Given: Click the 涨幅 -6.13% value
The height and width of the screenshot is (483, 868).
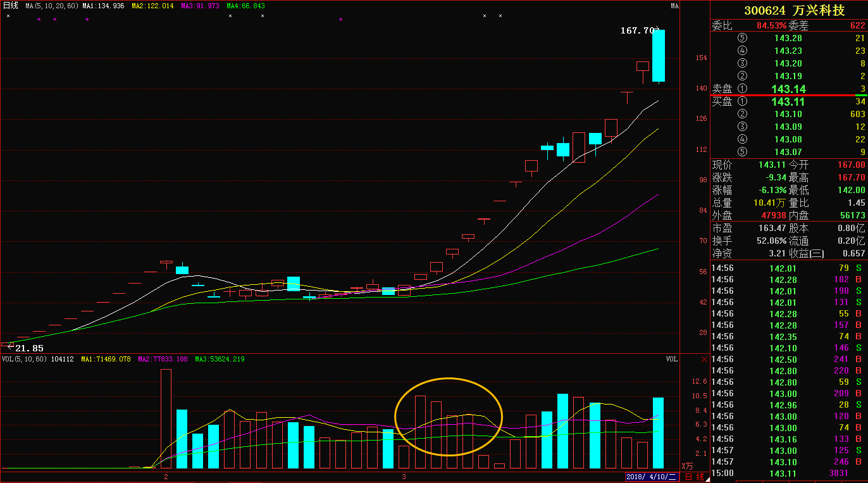Looking at the screenshot, I should (x=772, y=190).
